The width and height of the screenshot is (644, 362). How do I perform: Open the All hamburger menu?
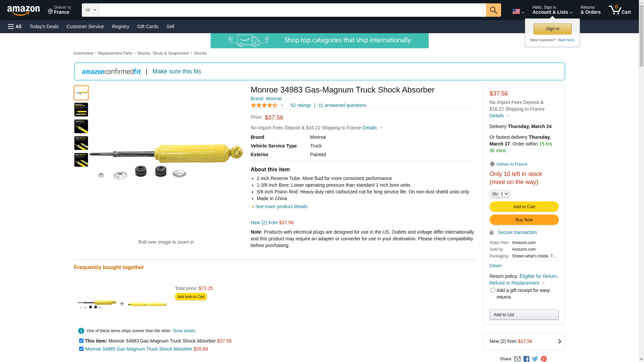[x=15, y=26]
